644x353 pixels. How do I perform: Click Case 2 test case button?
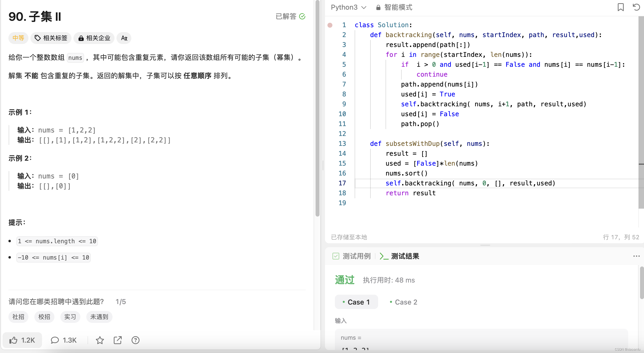tap(404, 302)
